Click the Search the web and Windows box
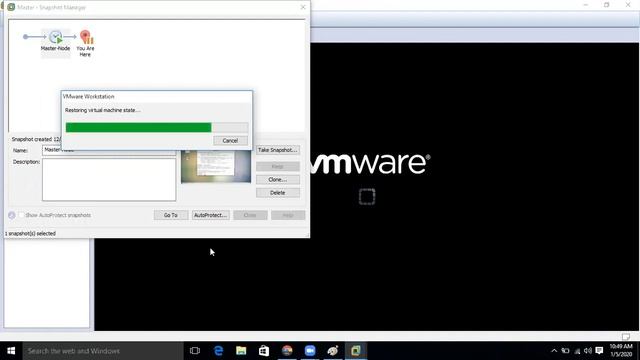The image size is (640, 360). 103,351
